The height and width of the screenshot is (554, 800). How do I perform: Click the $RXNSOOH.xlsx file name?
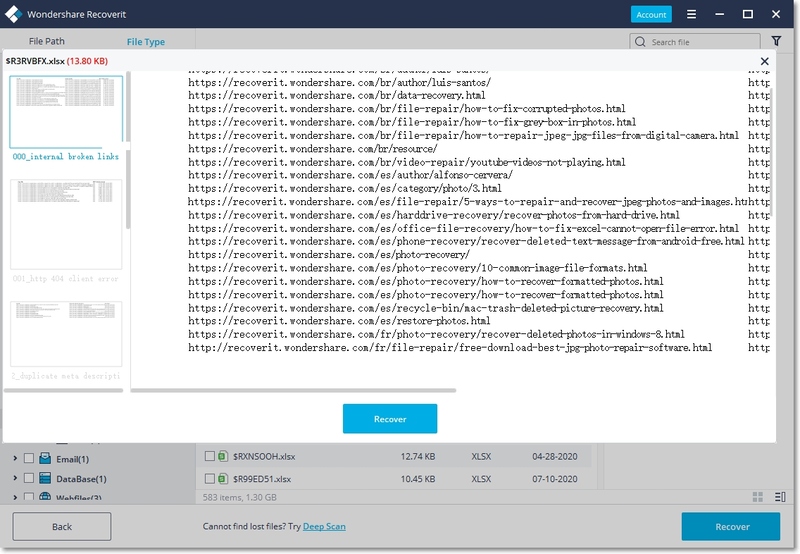(264, 456)
